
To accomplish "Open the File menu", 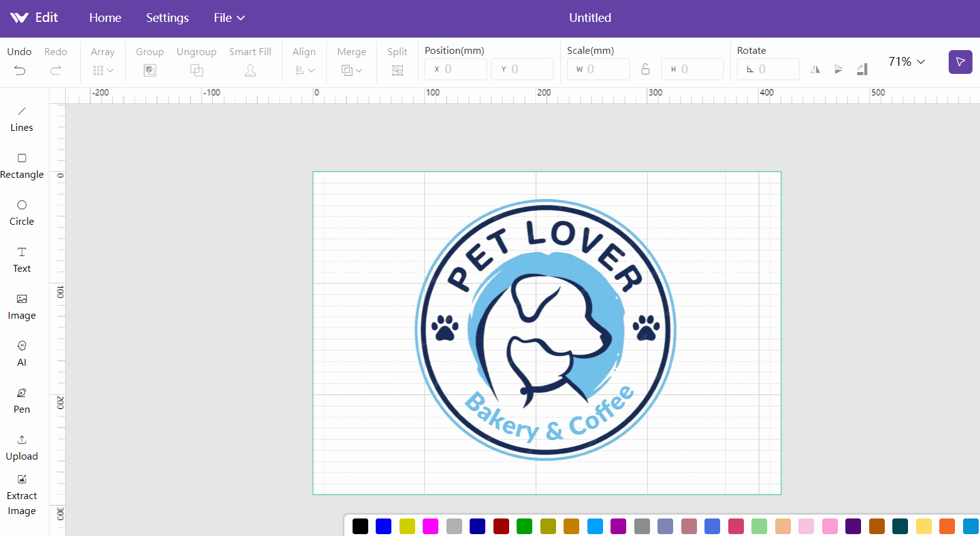I will [229, 18].
